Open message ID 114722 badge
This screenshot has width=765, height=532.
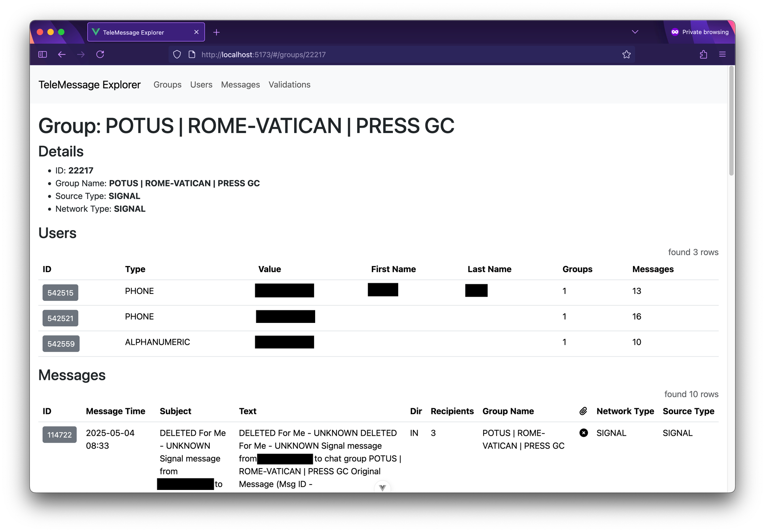click(x=59, y=435)
